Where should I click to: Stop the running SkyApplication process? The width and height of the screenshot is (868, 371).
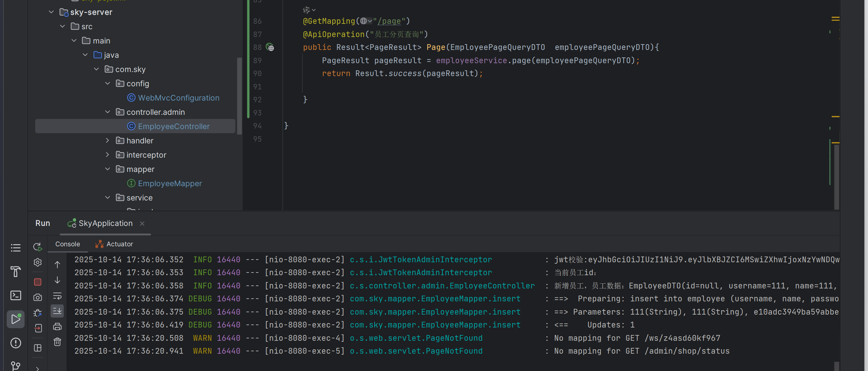point(38,282)
